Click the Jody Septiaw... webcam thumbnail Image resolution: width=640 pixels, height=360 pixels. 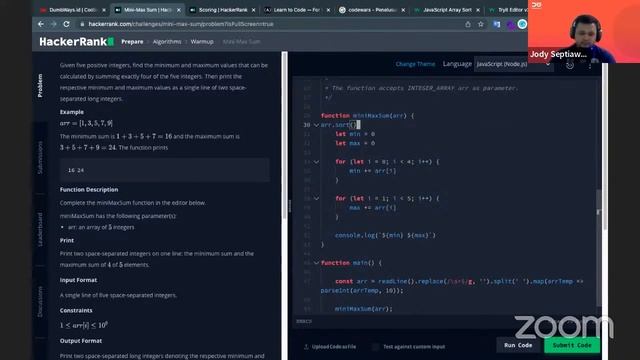[584, 31]
